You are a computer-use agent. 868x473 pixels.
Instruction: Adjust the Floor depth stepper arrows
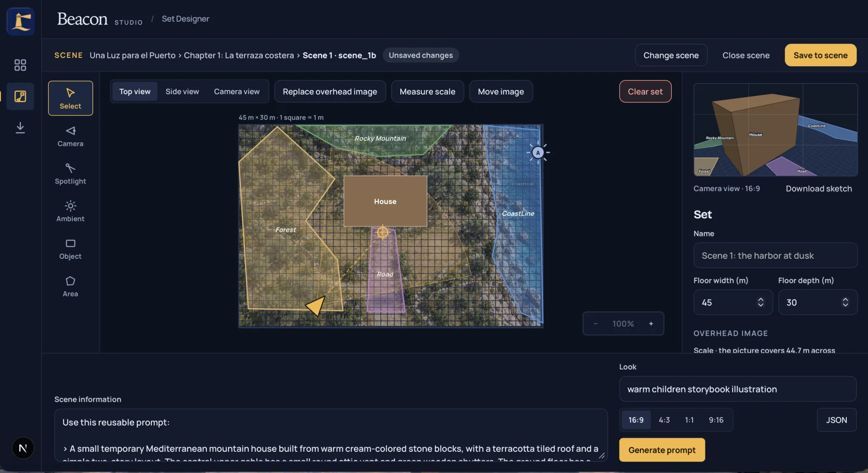pos(845,302)
